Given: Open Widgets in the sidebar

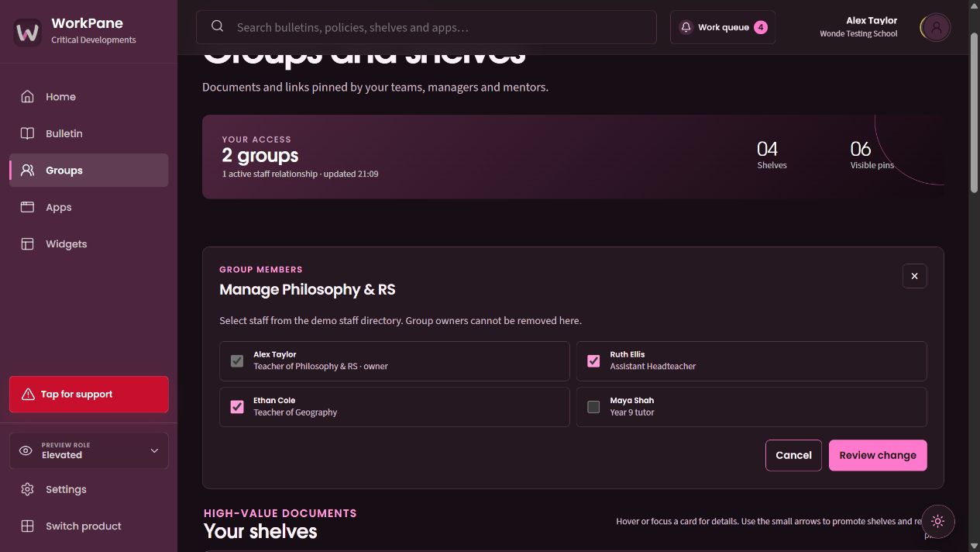Looking at the screenshot, I should pyautogui.click(x=88, y=243).
